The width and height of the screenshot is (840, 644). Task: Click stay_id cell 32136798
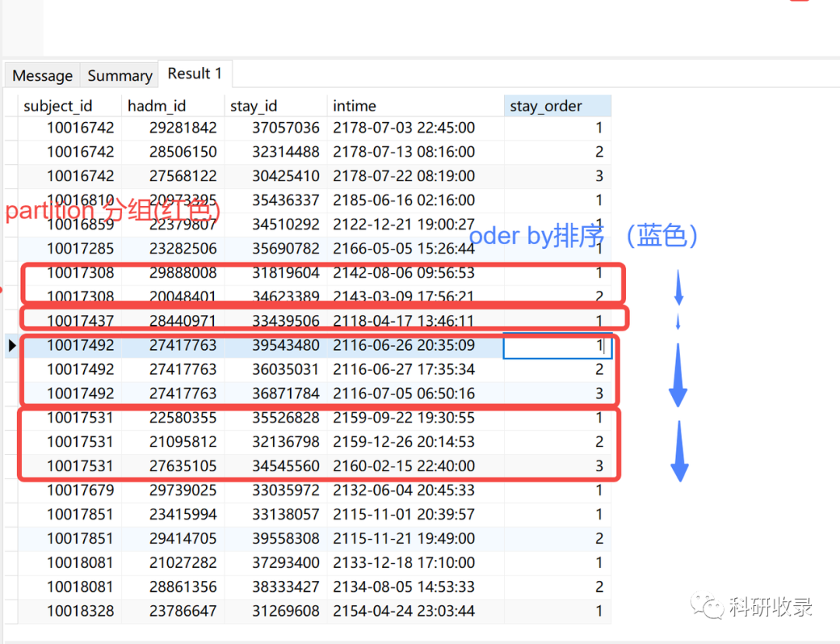point(275,442)
